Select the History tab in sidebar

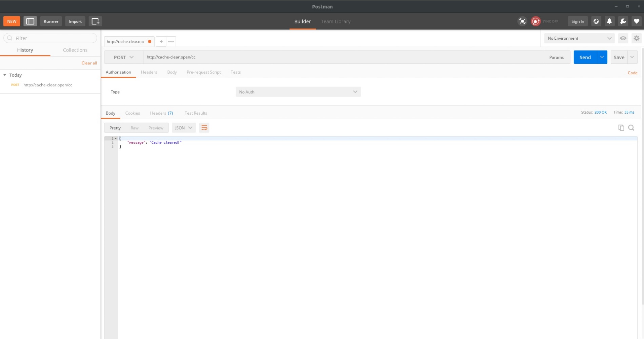click(25, 50)
